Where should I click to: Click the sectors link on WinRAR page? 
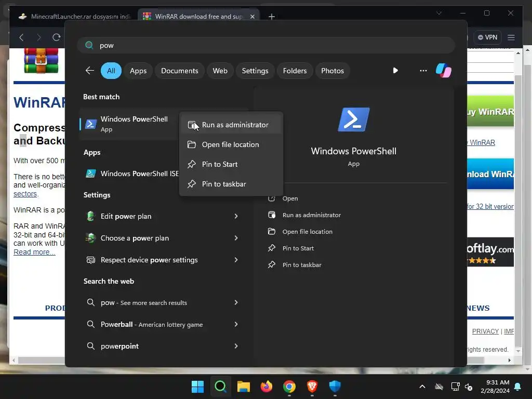[x=25, y=194]
